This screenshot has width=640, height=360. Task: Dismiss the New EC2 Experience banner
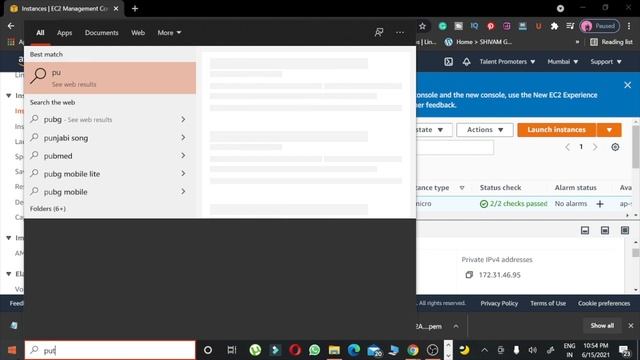[627, 85]
